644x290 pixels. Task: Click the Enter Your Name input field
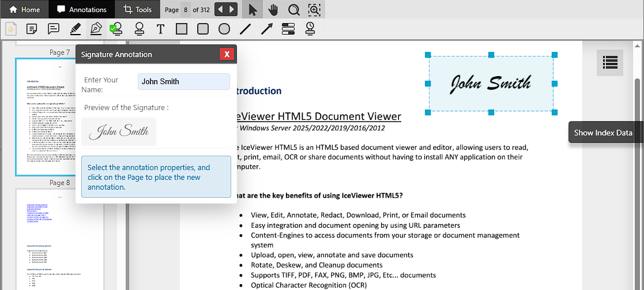click(x=183, y=81)
